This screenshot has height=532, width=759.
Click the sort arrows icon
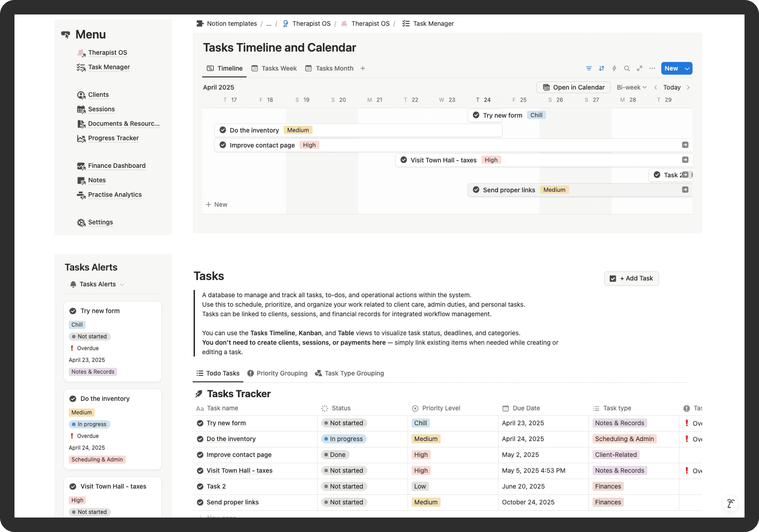coord(602,68)
